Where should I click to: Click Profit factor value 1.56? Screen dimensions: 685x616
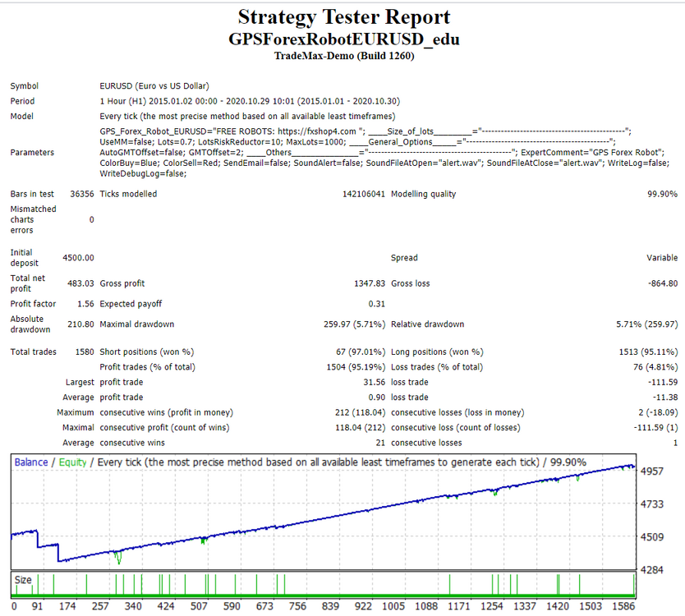(x=85, y=304)
